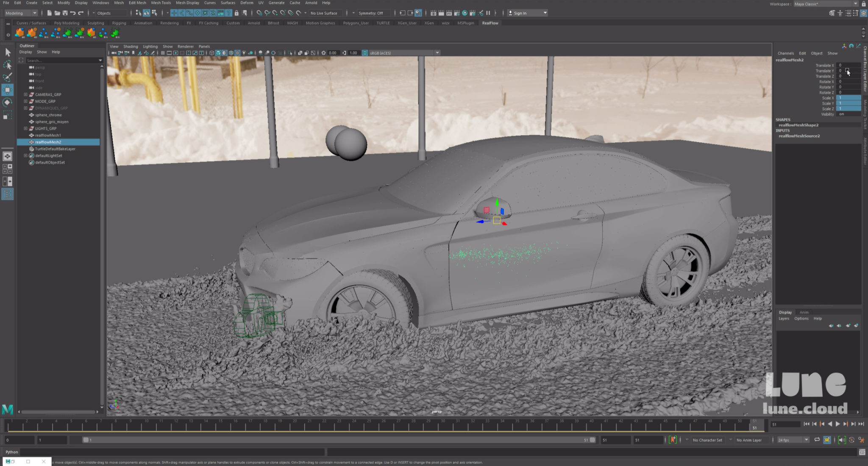Expand the CAMERAS_GRP node in the Outliner
Screen dimensions: 868x466
[x=26, y=94]
